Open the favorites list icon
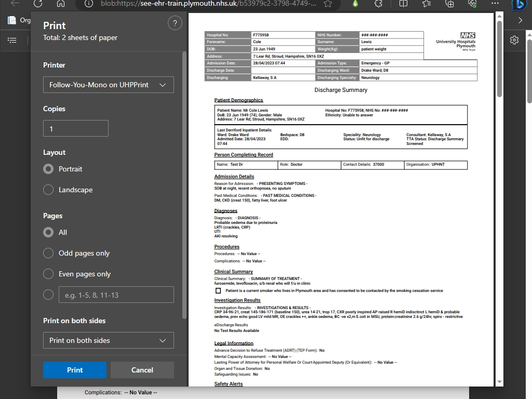 point(427,4)
